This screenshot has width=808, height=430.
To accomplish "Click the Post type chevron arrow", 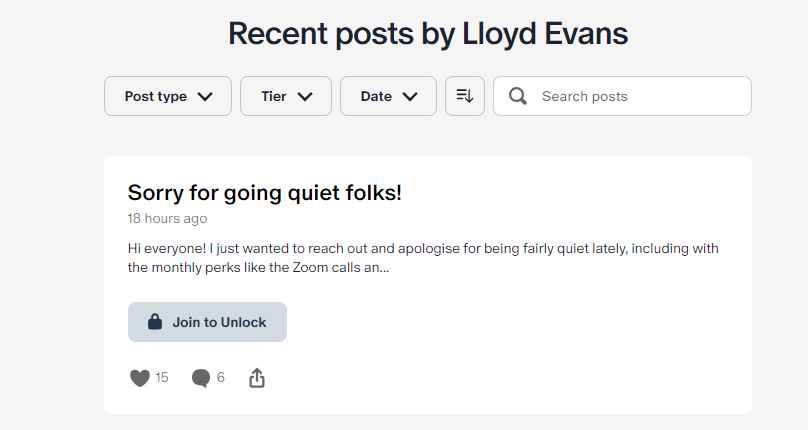I will tap(205, 96).
